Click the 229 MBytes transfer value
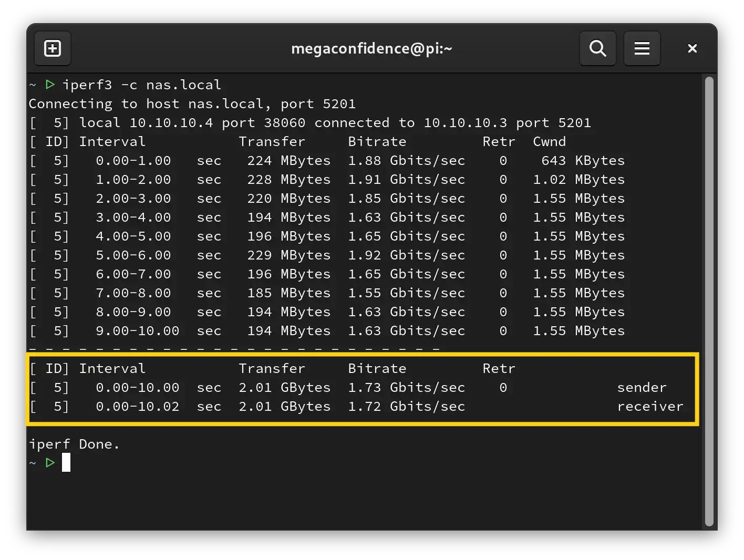This screenshot has height=560, width=744. pyautogui.click(x=289, y=255)
